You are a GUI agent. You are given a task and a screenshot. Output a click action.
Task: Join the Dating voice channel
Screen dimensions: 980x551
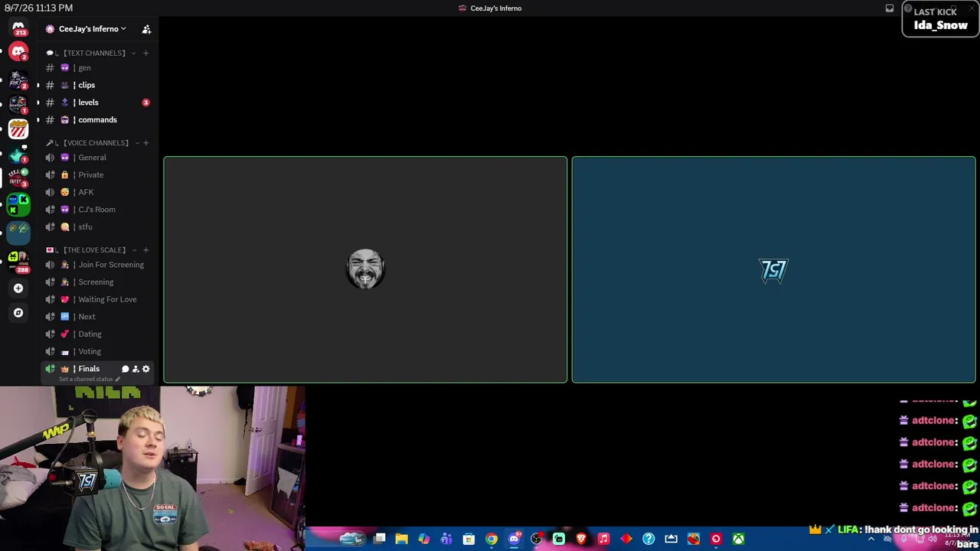(x=98, y=334)
